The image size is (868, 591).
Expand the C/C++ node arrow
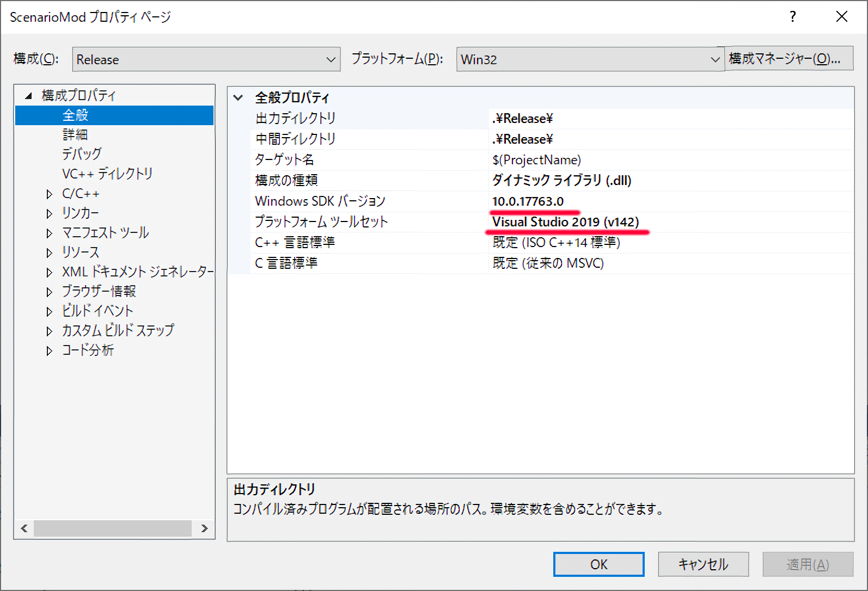(50, 194)
